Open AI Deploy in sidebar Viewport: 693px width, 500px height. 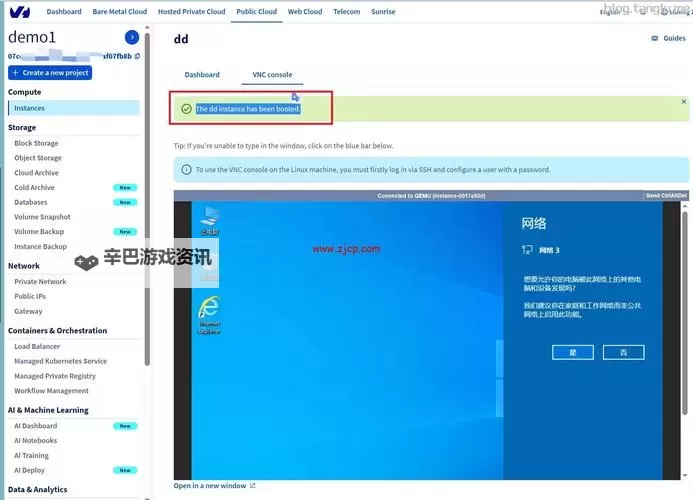[x=30, y=470]
